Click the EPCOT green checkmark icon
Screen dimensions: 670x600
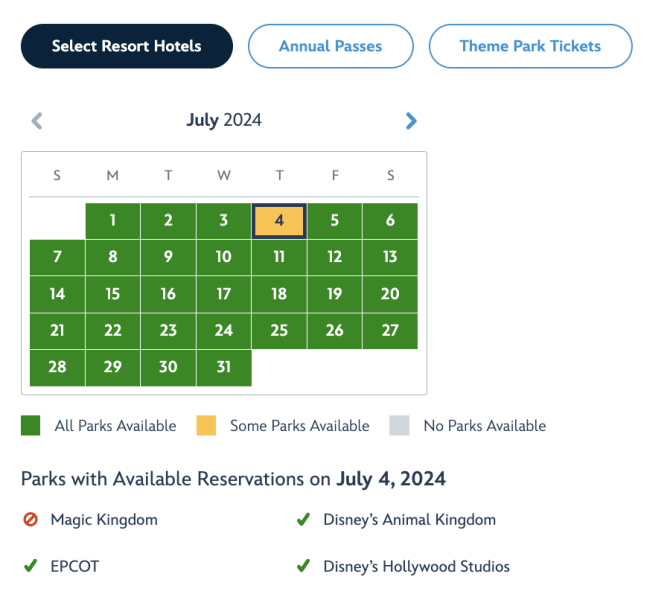pos(30,567)
